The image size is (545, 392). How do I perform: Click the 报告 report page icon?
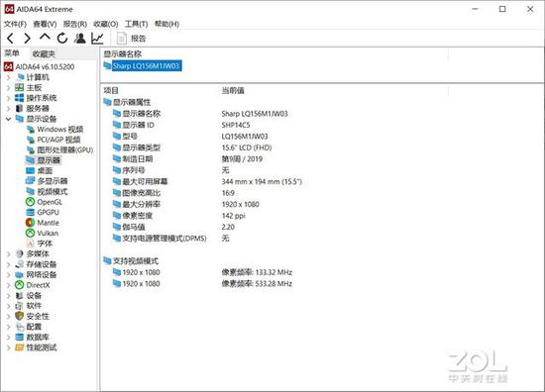coord(122,39)
